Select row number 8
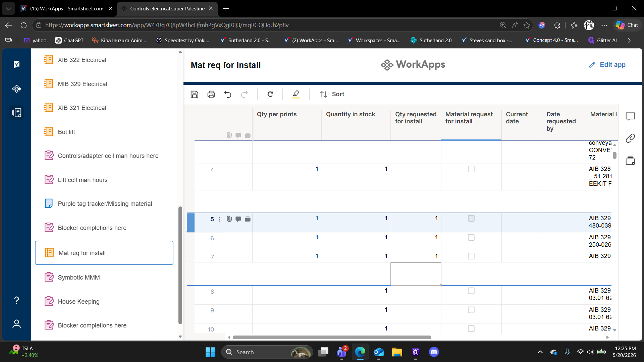The width and height of the screenshot is (644, 362). (x=212, y=292)
